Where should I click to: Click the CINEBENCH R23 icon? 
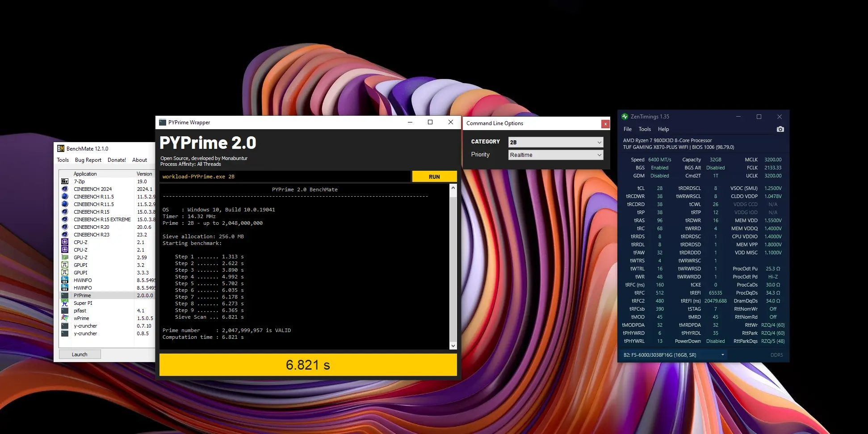(65, 235)
